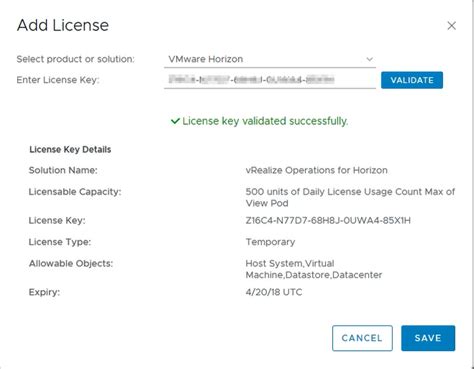Validate the entered license key
The width and height of the screenshot is (474, 369).
[412, 80]
